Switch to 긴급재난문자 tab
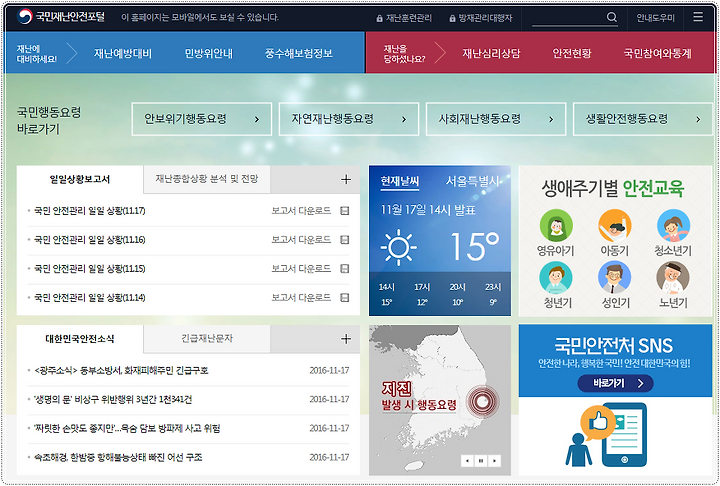Image resolution: width=720 pixels, height=486 pixels. coord(207,339)
